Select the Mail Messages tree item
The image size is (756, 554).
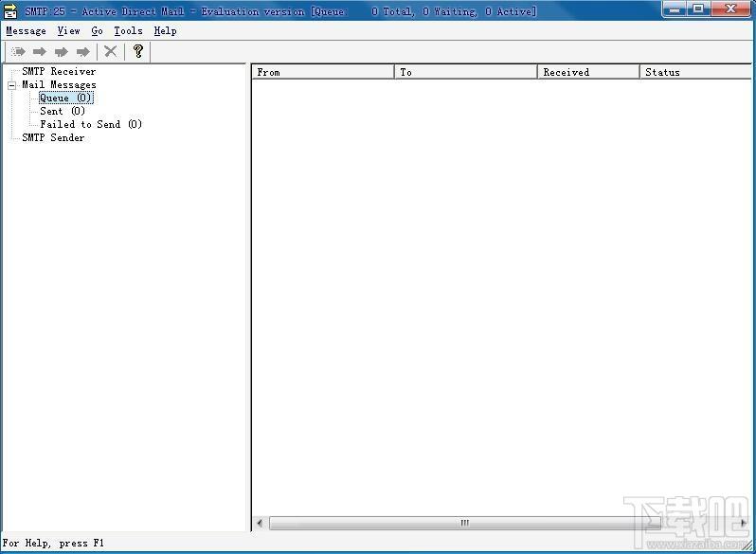(x=59, y=85)
